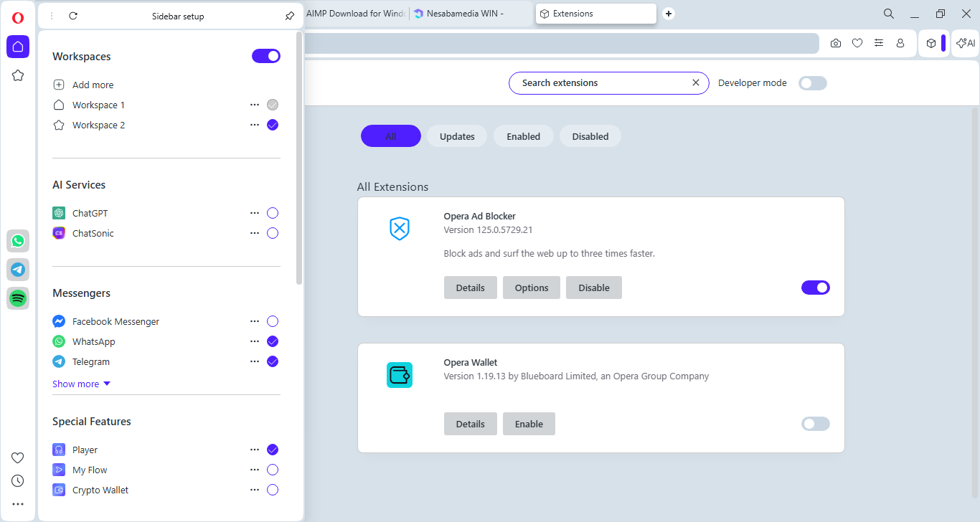
Task: Open the three-dot menu for Workspace 1
Action: click(254, 105)
